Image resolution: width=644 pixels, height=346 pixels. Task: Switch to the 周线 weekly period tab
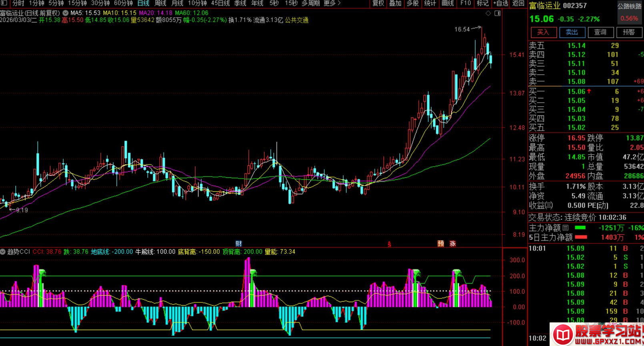click(160, 3)
